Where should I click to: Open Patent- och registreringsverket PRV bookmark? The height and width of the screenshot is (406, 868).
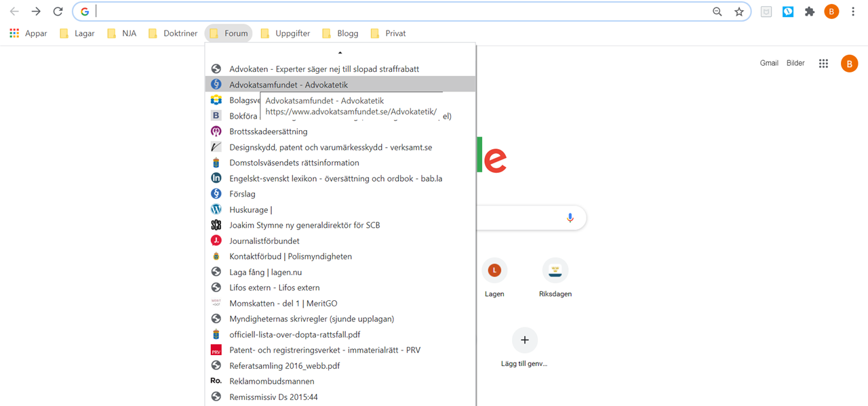click(x=340, y=350)
